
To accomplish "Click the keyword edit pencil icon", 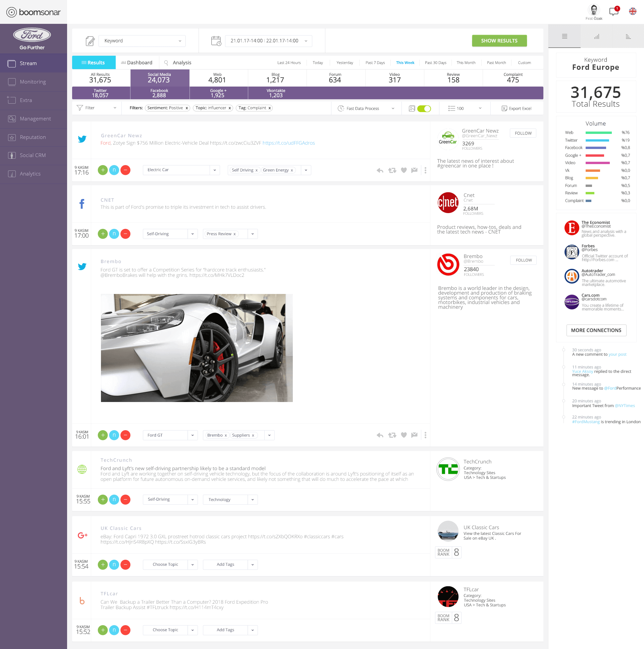I will pyautogui.click(x=90, y=41).
